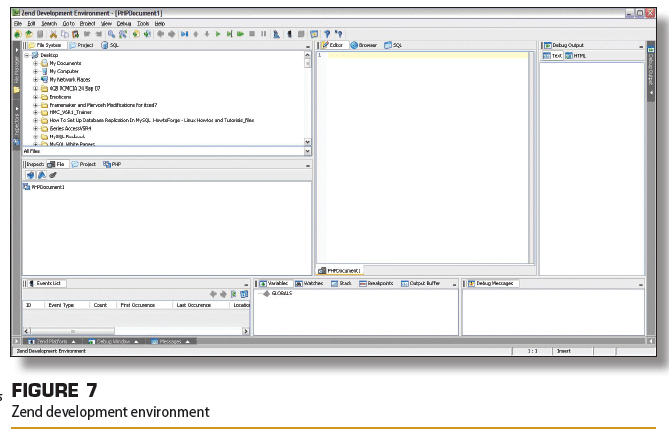669x430 pixels.
Task: Toggle the Zend Platform bottom panel
Action: click(52, 341)
